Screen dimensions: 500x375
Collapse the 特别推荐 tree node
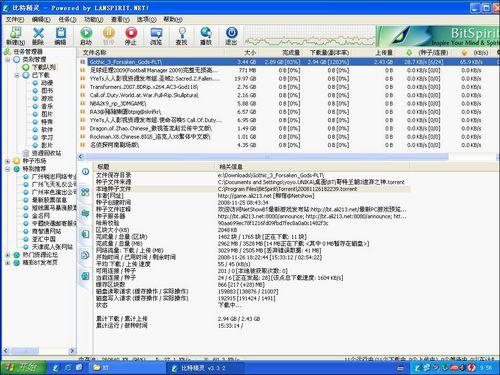pos(7,169)
